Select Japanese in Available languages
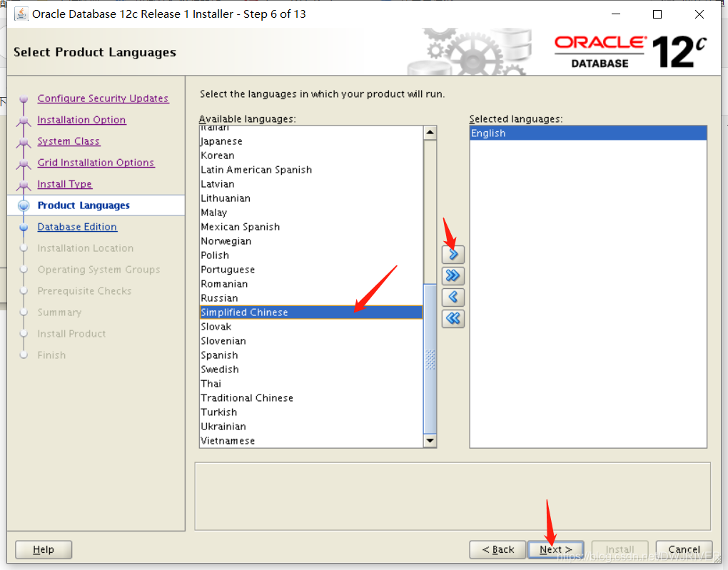Viewport: 728px width, 570px height. click(x=311, y=141)
